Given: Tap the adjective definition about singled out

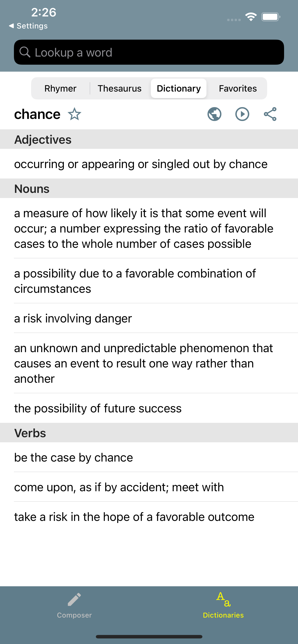Looking at the screenshot, I should 149,164.
